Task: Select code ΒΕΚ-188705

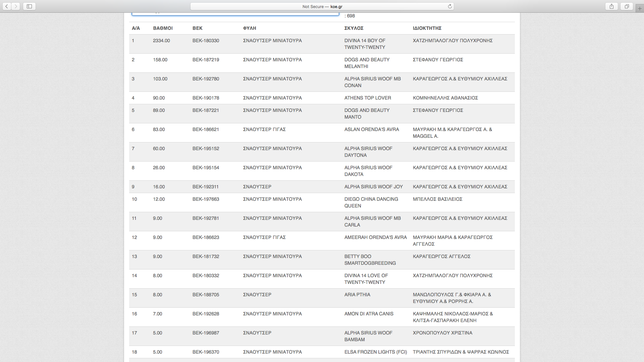Action: [x=206, y=295]
